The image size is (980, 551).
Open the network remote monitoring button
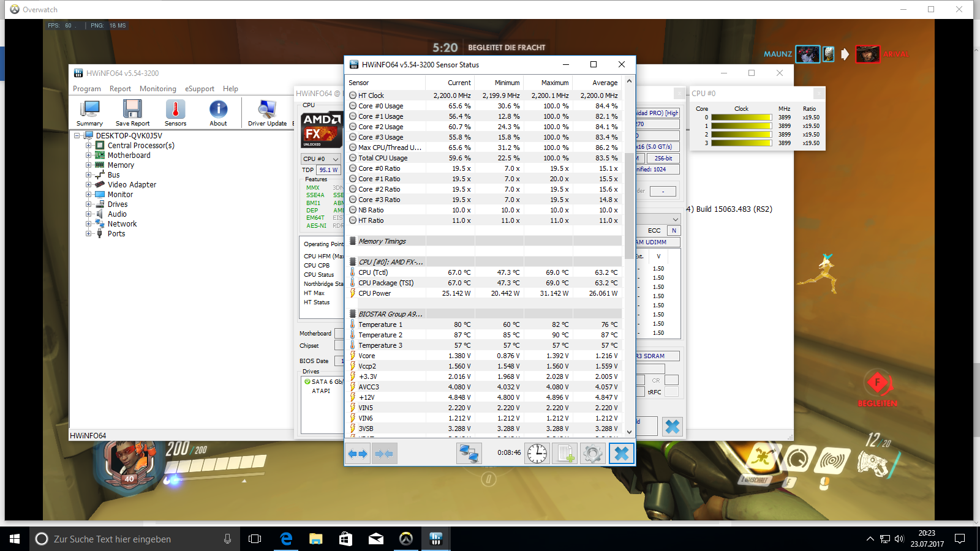469,454
